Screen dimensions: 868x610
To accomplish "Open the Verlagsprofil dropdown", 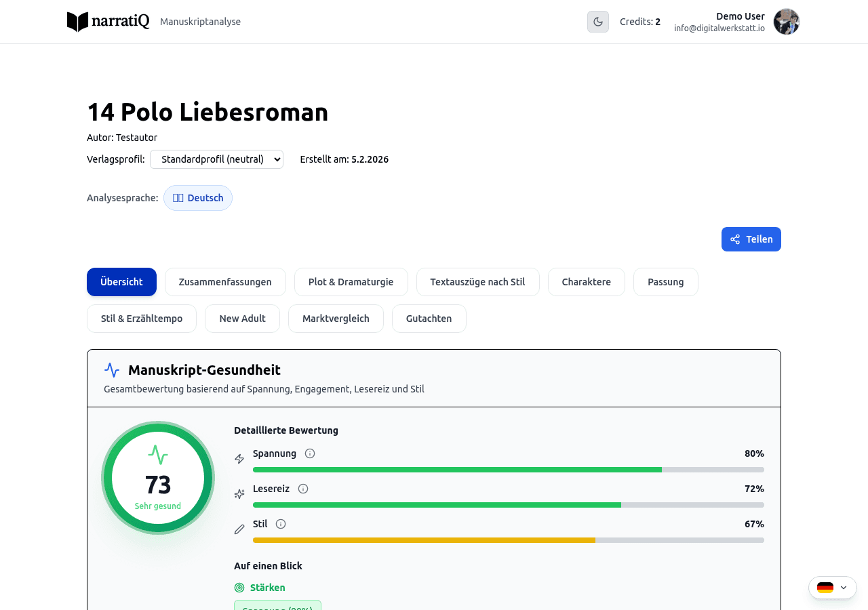I will tap(216, 159).
